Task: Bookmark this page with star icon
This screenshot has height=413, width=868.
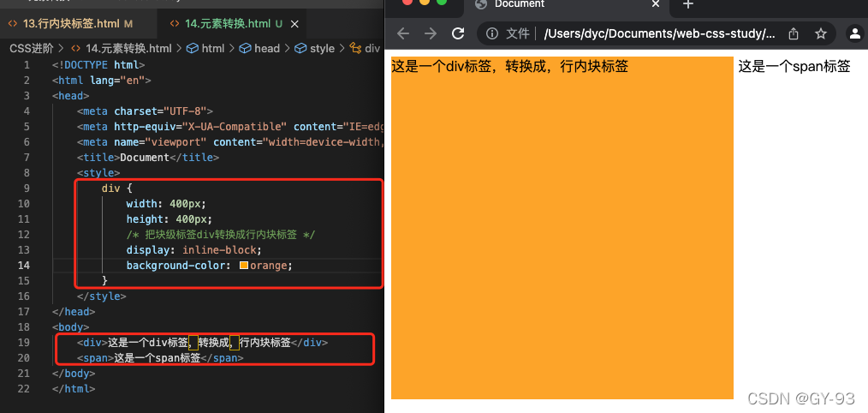Action: pos(821,33)
